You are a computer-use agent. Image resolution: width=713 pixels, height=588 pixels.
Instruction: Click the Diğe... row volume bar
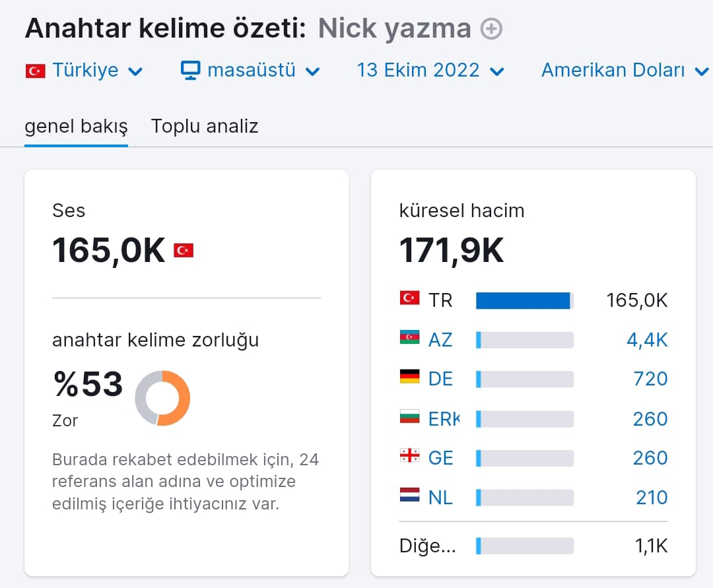tap(525, 546)
